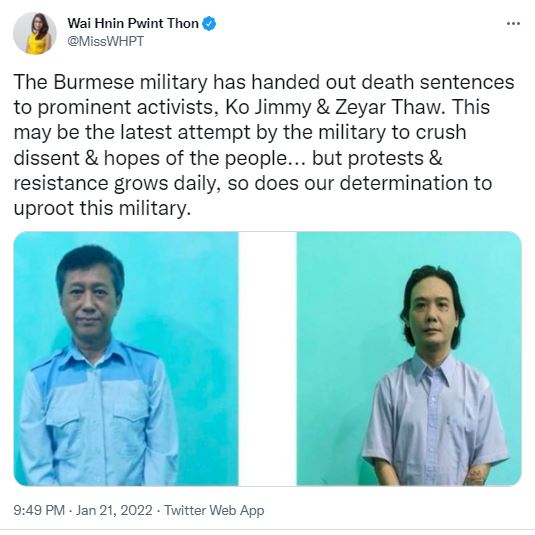Click display name Wai Hnin Pwint Thon

click(x=133, y=24)
